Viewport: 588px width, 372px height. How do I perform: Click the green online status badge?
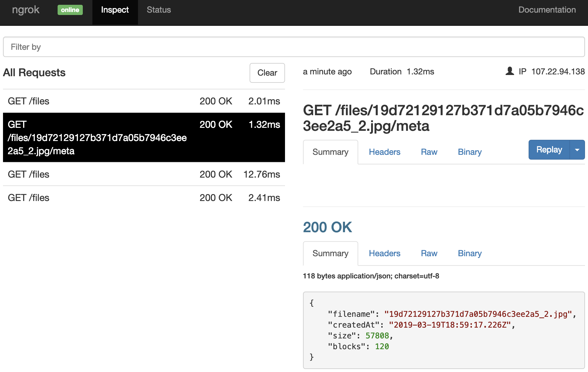pos(70,10)
